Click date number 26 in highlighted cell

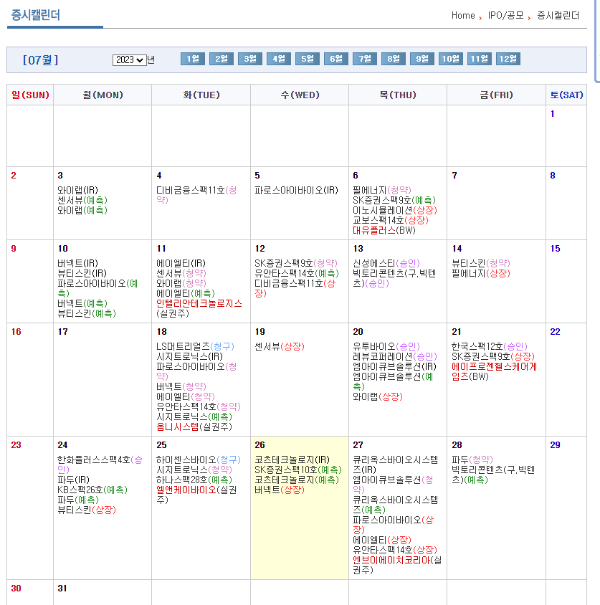pos(260,444)
